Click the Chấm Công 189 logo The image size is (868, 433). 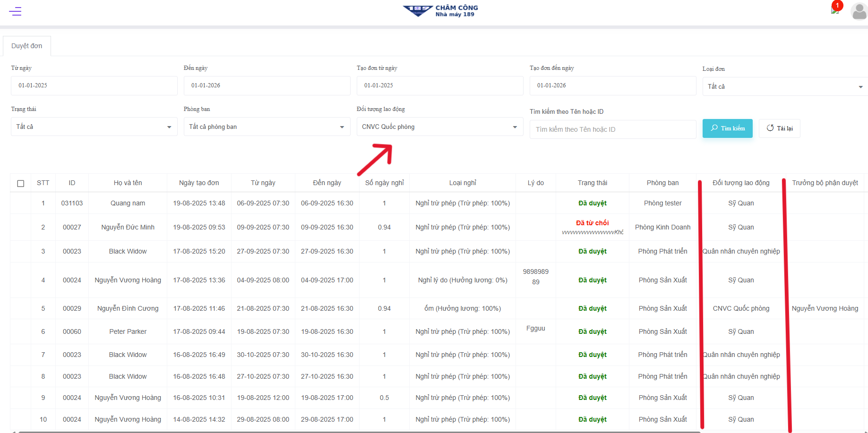440,11
